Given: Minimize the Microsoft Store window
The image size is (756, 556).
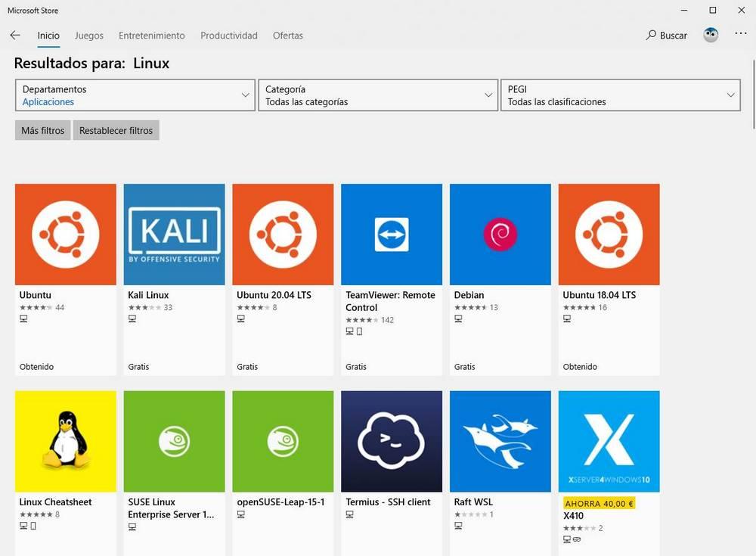Looking at the screenshot, I should tap(683, 10).
